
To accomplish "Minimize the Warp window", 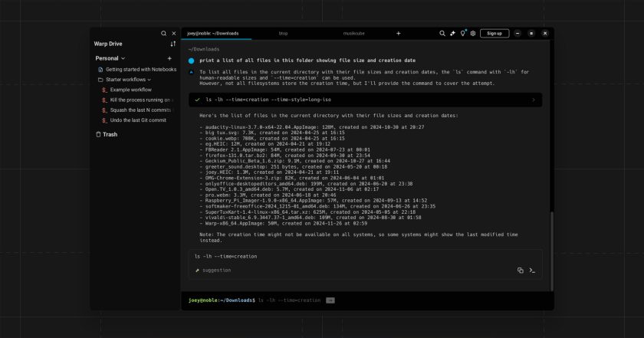I will (x=517, y=33).
